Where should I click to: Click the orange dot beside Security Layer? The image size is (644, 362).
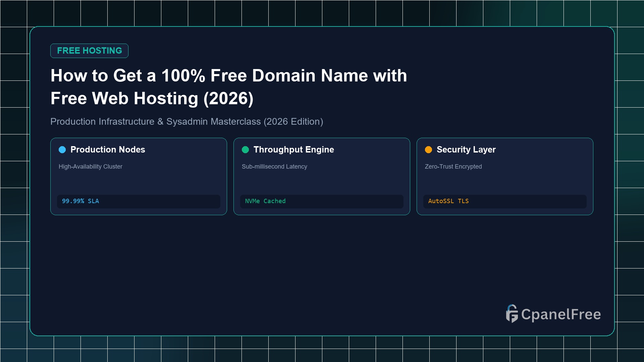429,149
